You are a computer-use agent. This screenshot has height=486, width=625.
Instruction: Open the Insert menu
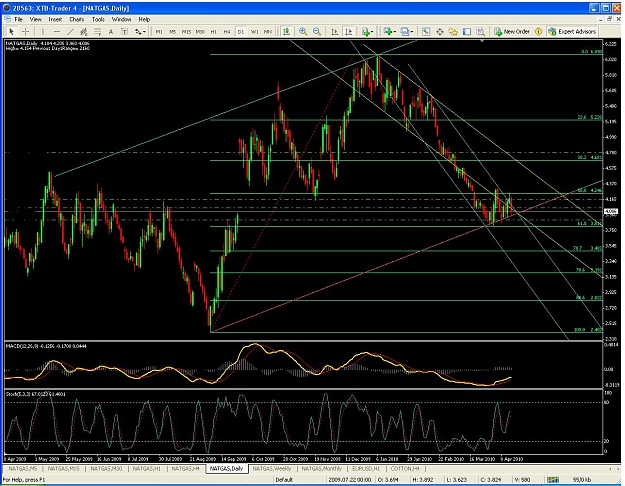[55, 19]
